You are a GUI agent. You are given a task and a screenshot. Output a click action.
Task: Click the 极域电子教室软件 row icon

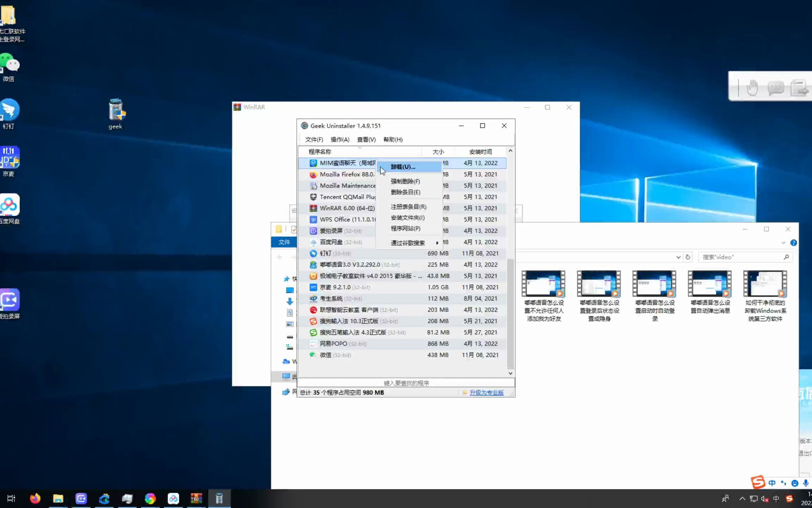[313, 276]
